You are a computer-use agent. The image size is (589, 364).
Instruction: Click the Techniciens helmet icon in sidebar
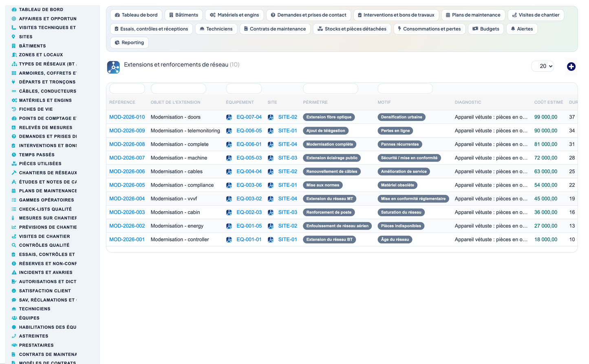(x=14, y=309)
